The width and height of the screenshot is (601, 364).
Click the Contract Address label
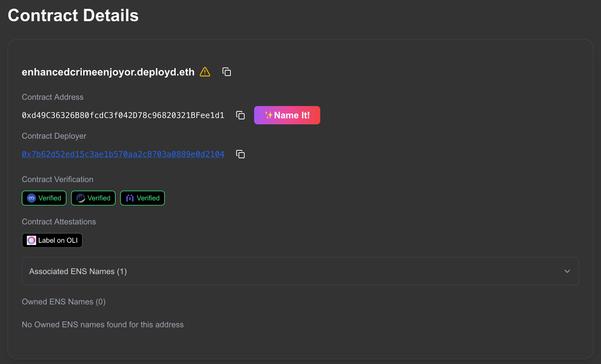coord(53,97)
